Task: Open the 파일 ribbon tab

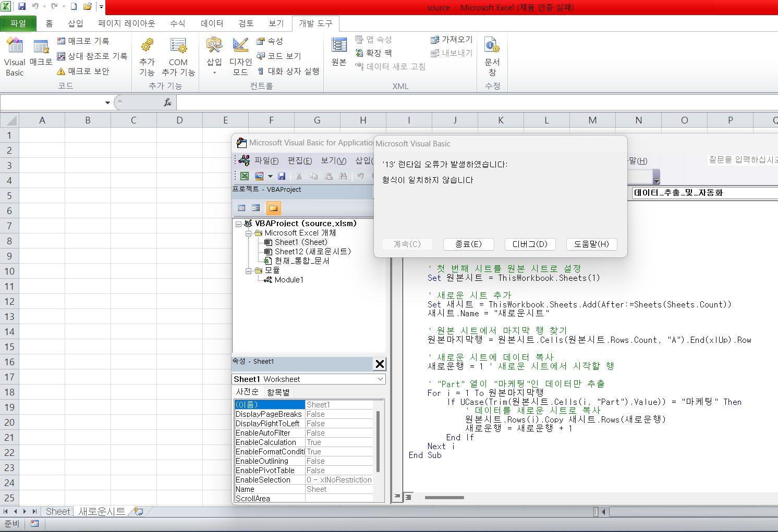Action: pyautogui.click(x=18, y=23)
